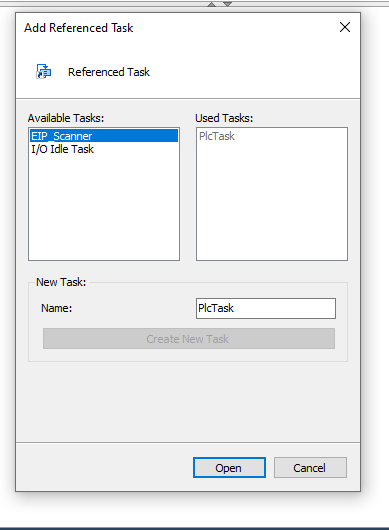This screenshot has height=530, width=389.
Task: Confirm with the Open button
Action: [229, 468]
